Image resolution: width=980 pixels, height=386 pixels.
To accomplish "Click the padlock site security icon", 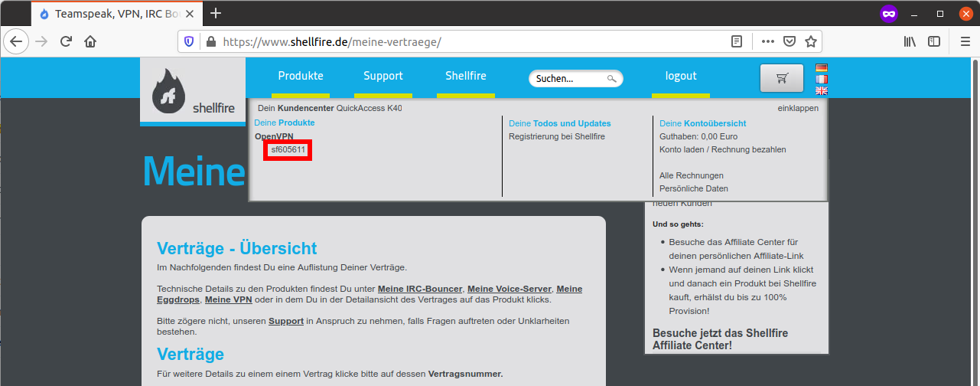I will pos(211,42).
